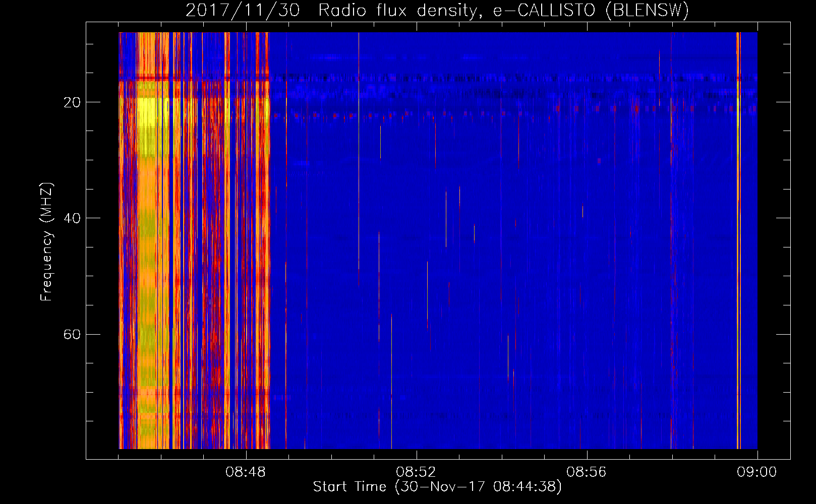Click the '08:56' time tick label
The height and width of the screenshot is (504, 816).
pyautogui.click(x=587, y=472)
